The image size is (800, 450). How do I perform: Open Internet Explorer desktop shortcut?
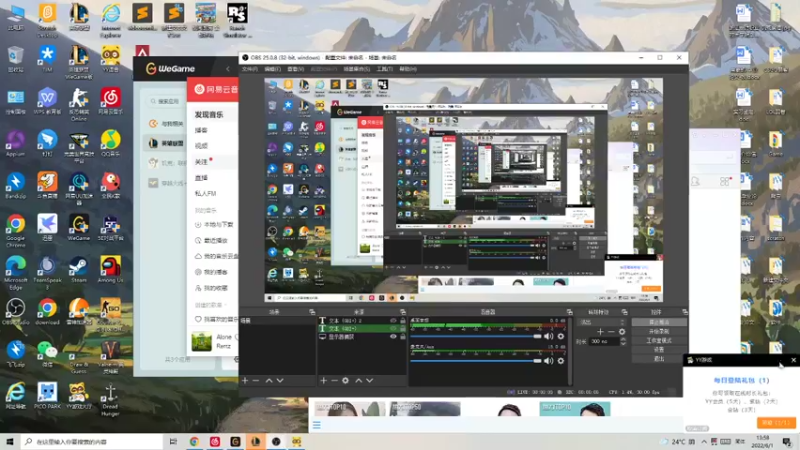click(x=110, y=20)
